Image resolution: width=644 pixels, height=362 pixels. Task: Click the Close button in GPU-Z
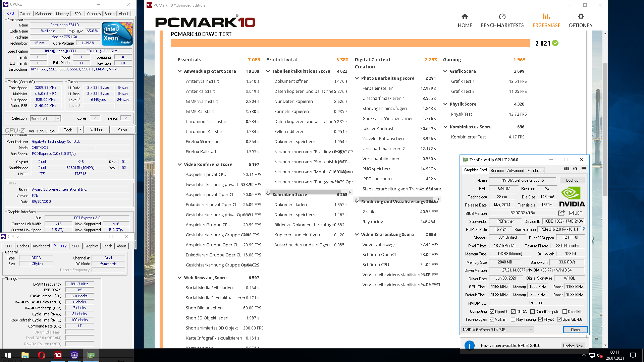(x=575, y=330)
